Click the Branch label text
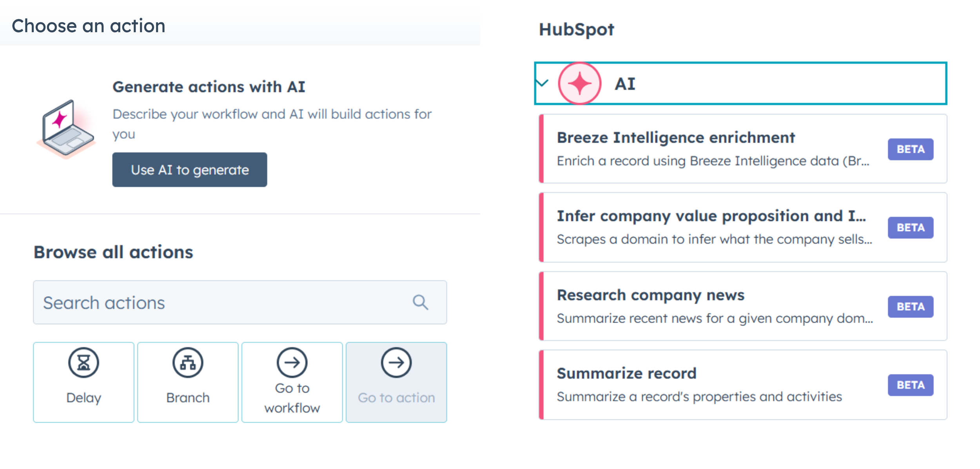The width and height of the screenshot is (980, 469). coord(188,398)
